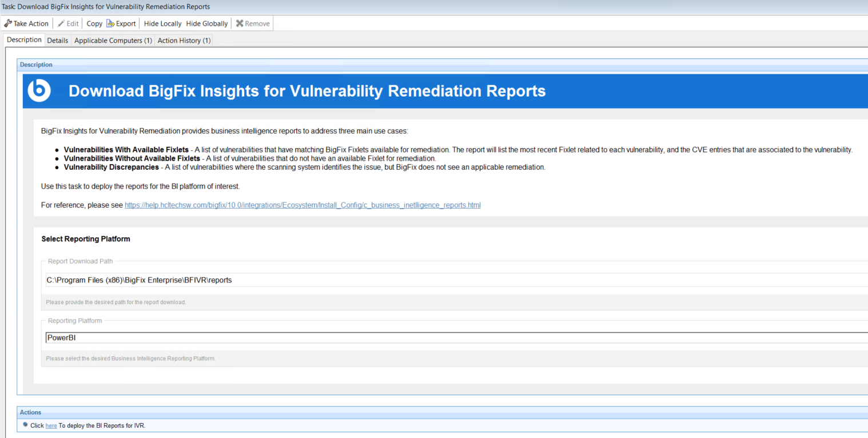The image size is (868, 438).
Task: Open the Reporting Platform PowerBI dropdown
Action: coord(455,337)
